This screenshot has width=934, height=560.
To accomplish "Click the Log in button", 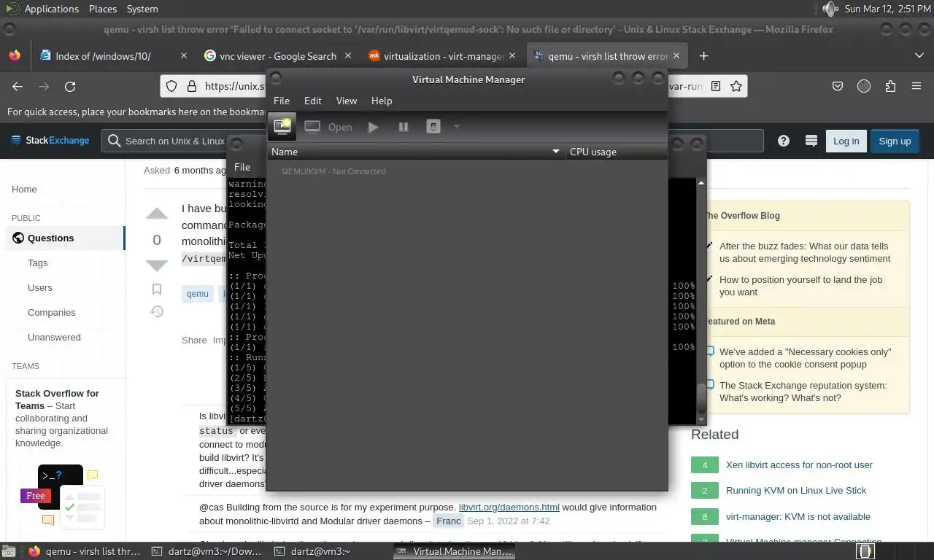I will point(846,141).
